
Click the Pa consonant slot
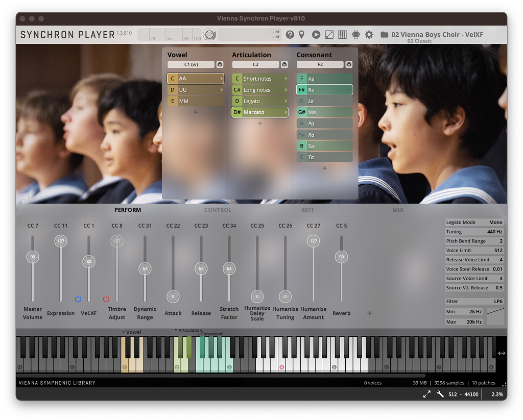pyautogui.click(x=324, y=123)
